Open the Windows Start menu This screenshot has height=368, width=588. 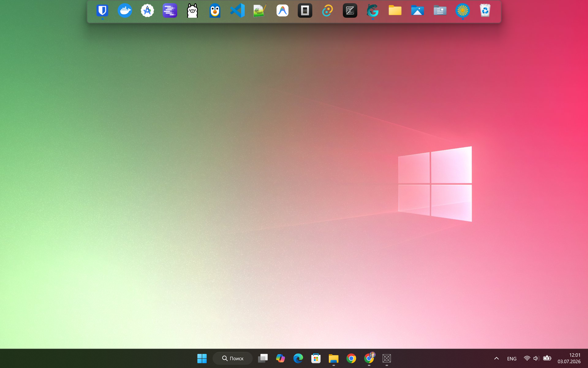(202, 358)
